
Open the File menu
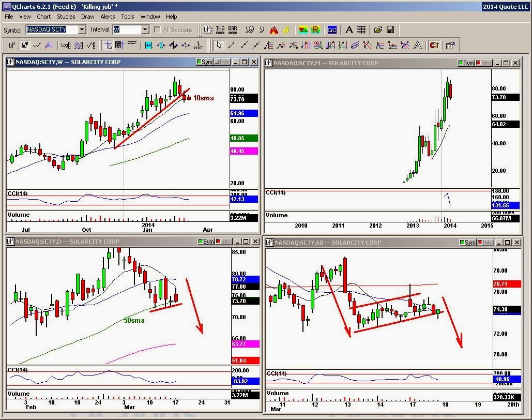click(9, 17)
